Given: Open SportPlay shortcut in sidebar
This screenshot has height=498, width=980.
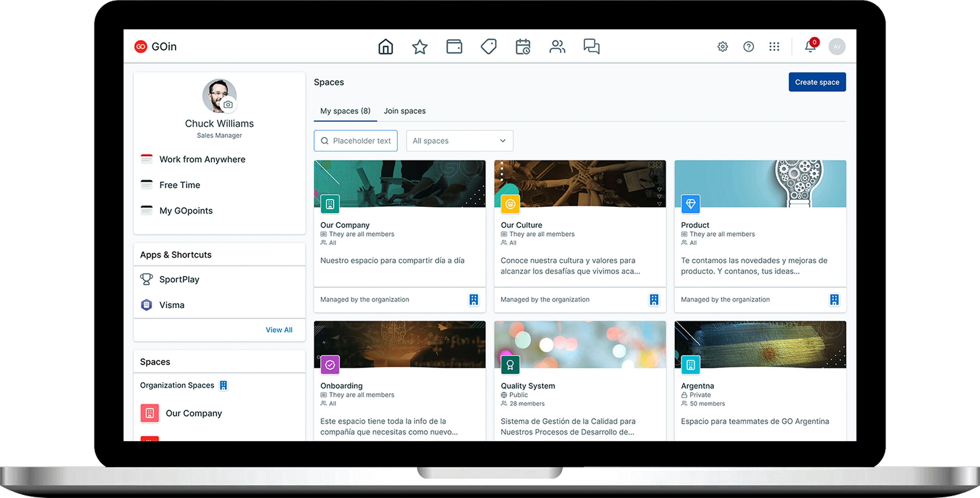Looking at the screenshot, I should (x=179, y=279).
